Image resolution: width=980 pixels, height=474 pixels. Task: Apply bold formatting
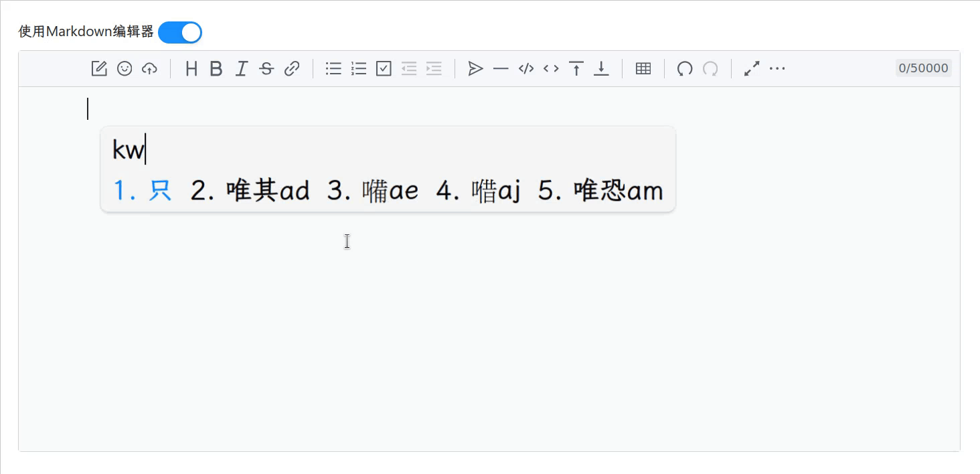(216, 68)
